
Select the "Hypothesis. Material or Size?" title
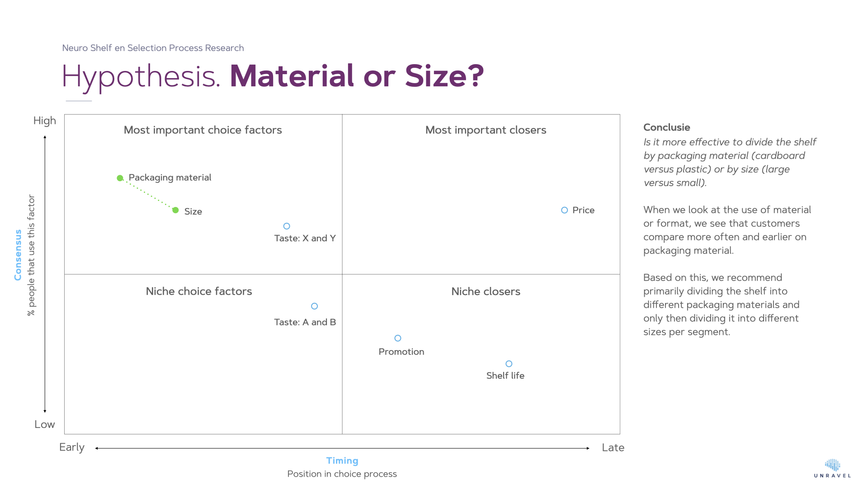pyautogui.click(x=273, y=76)
